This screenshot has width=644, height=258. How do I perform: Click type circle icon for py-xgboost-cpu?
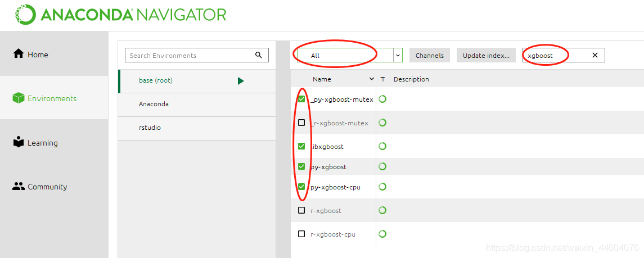pos(382,187)
